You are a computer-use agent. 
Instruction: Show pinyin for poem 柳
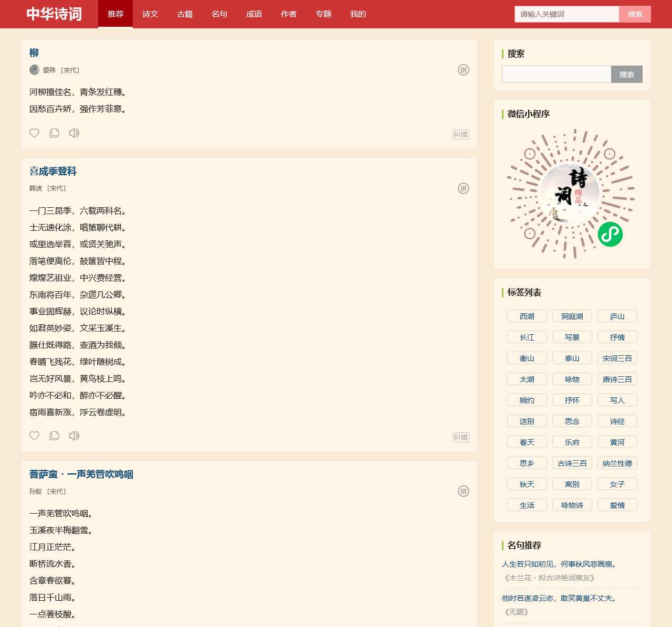(x=463, y=69)
